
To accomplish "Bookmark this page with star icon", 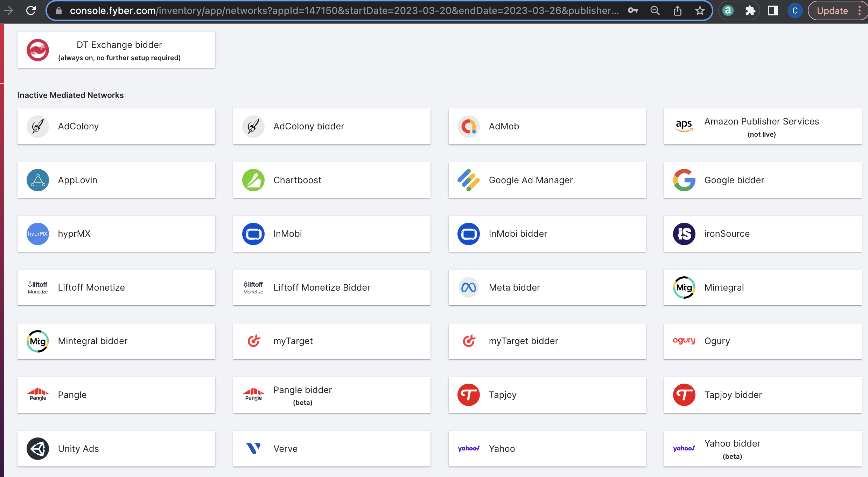I will (x=700, y=10).
